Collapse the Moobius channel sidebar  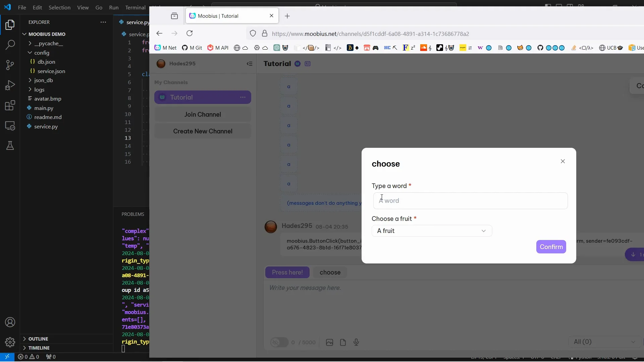click(x=250, y=64)
